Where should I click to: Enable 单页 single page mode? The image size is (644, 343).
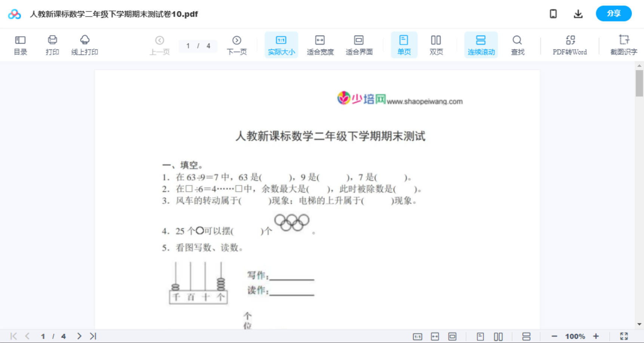[404, 45]
